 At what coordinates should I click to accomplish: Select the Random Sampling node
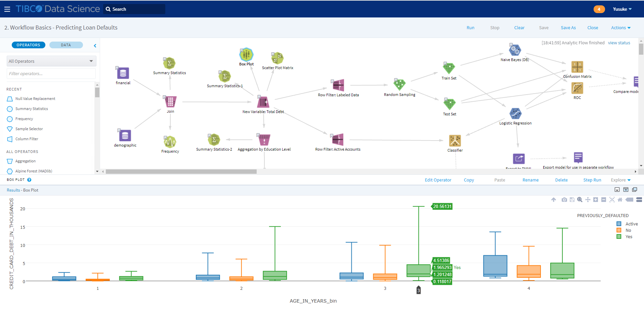click(399, 85)
